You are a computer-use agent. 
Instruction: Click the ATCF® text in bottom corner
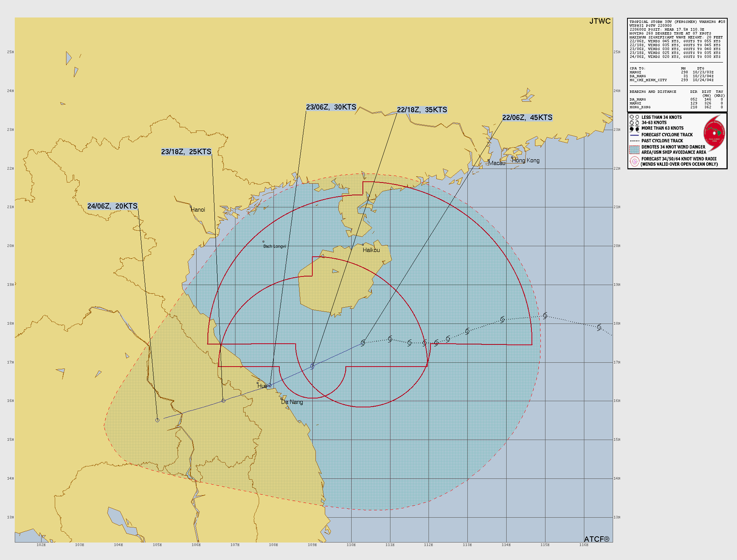click(x=596, y=539)
